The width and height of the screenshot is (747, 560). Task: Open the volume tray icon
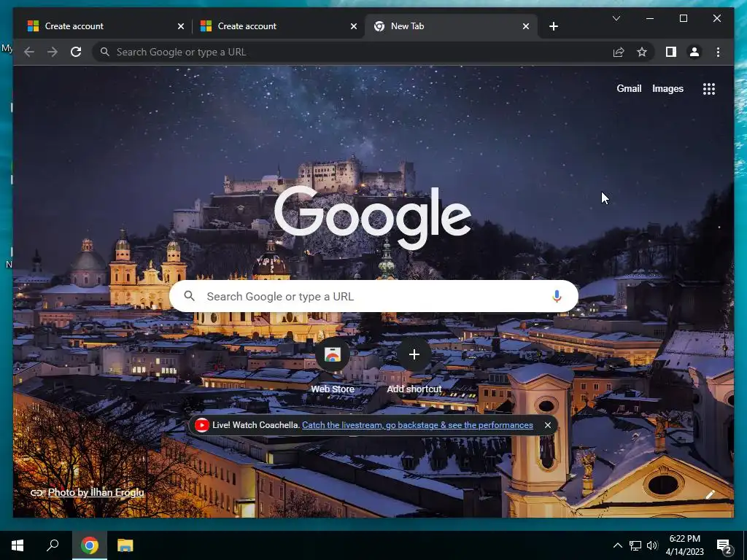click(652, 545)
